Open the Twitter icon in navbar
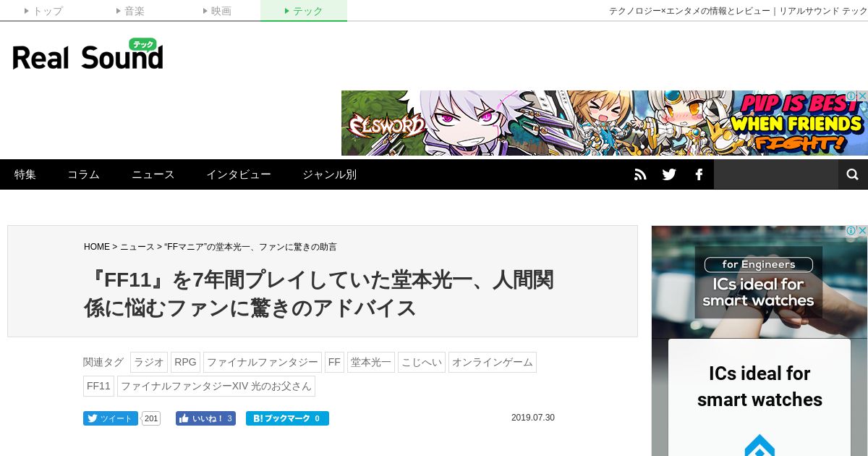Screen dimensions: 868x456 [669, 174]
